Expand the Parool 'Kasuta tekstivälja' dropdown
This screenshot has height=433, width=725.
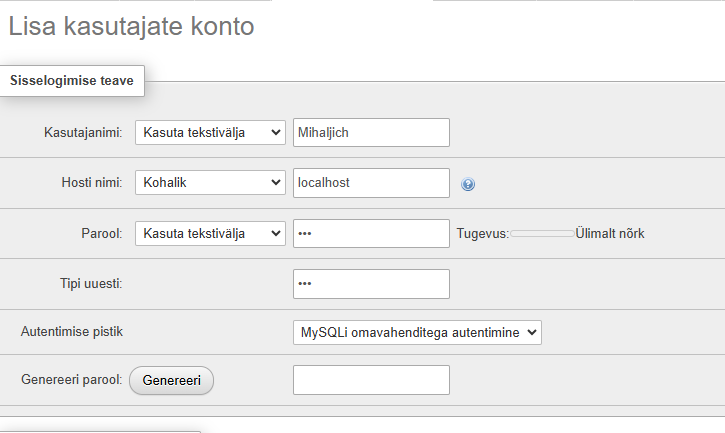tap(210, 233)
